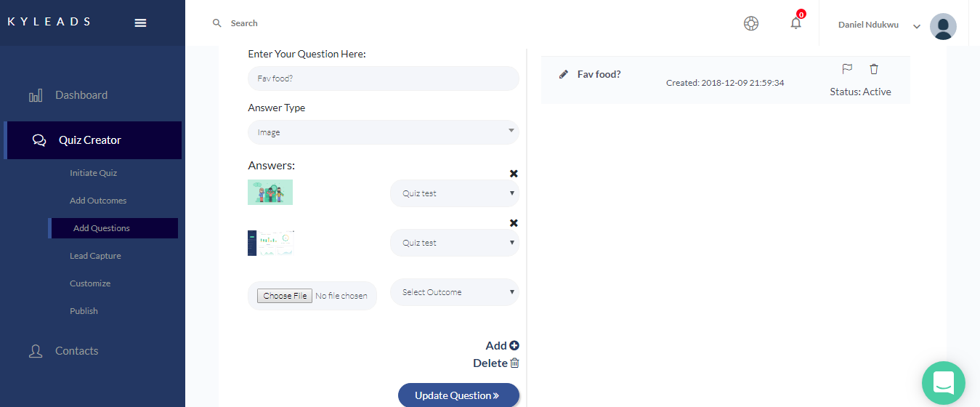Open the Answer Type dropdown
980x407 pixels.
click(384, 132)
